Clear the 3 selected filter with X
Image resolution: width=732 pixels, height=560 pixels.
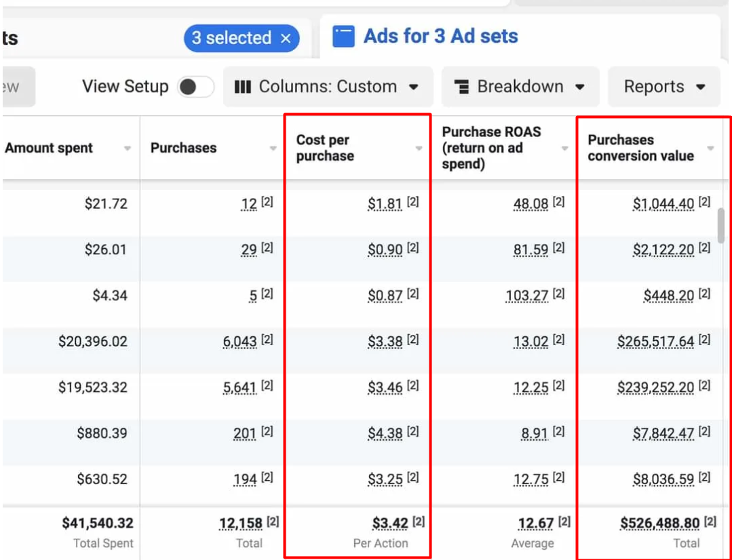click(x=286, y=39)
